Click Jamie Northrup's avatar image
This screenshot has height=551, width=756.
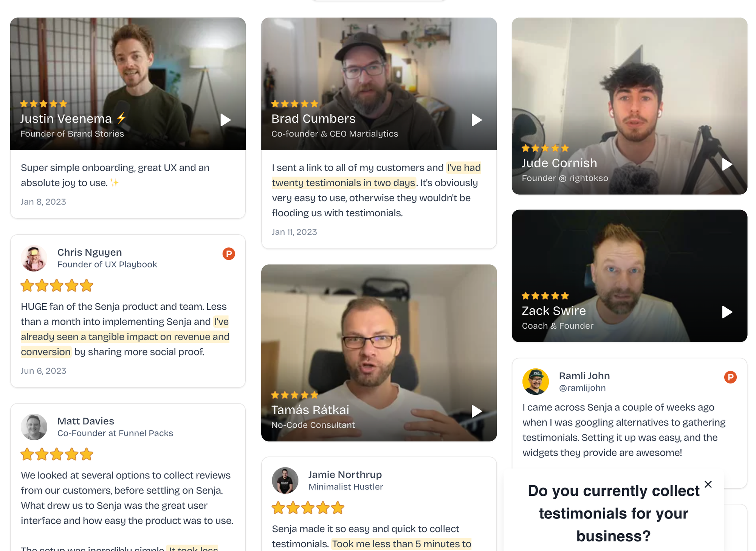[285, 480]
